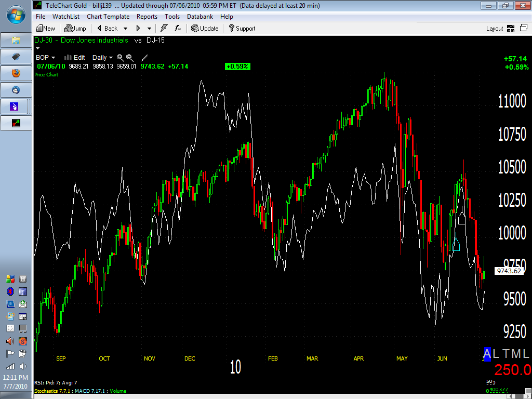Expand the forward history dropdown arrow
This screenshot has height=399, width=532.
[149, 29]
